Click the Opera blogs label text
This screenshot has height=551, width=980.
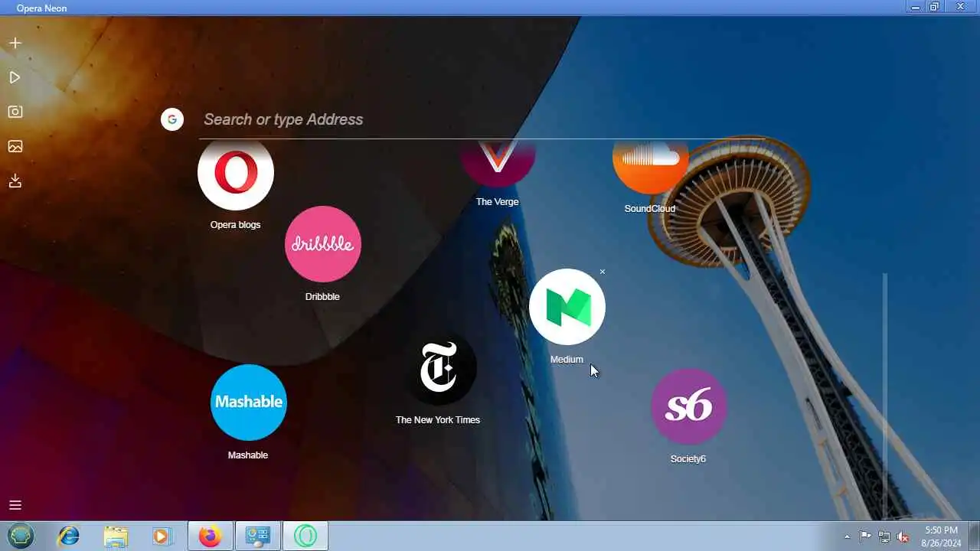(x=235, y=225)
